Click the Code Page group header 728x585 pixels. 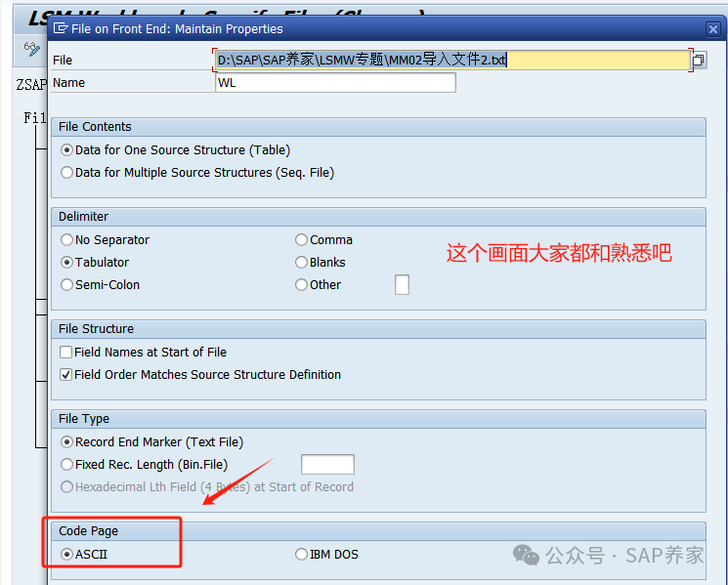tap(378, 531)
